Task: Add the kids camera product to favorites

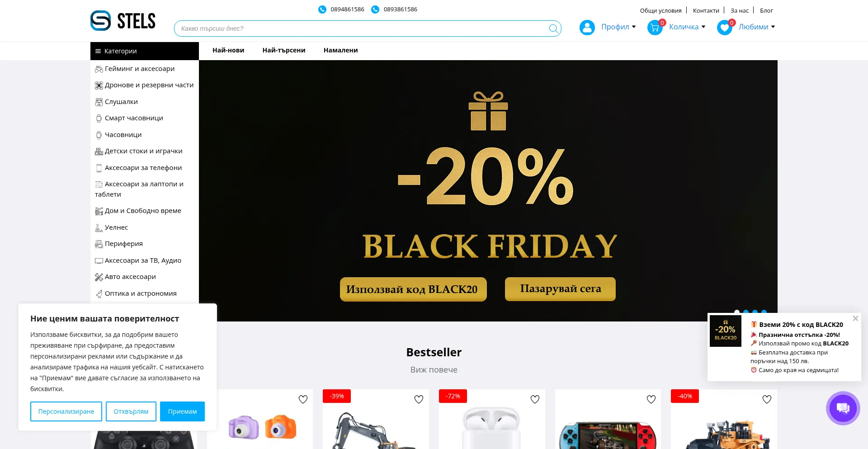Action: coord(303,399)
